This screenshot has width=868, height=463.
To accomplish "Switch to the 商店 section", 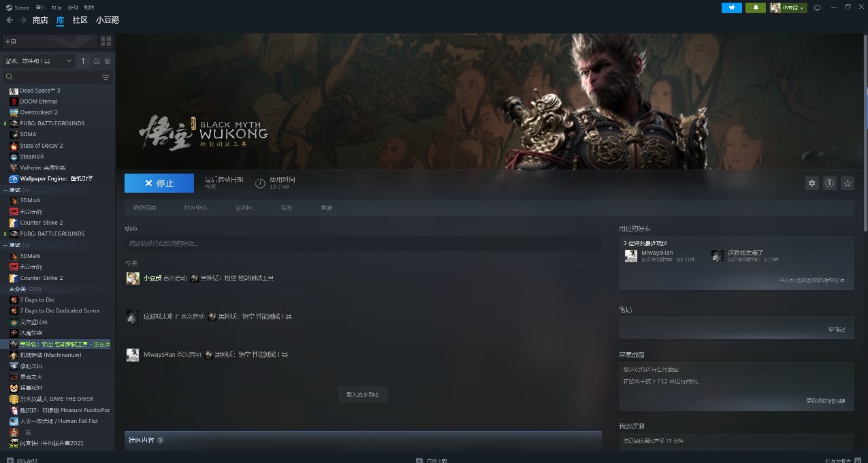I will pyautogui.click(x=40, y=20).
